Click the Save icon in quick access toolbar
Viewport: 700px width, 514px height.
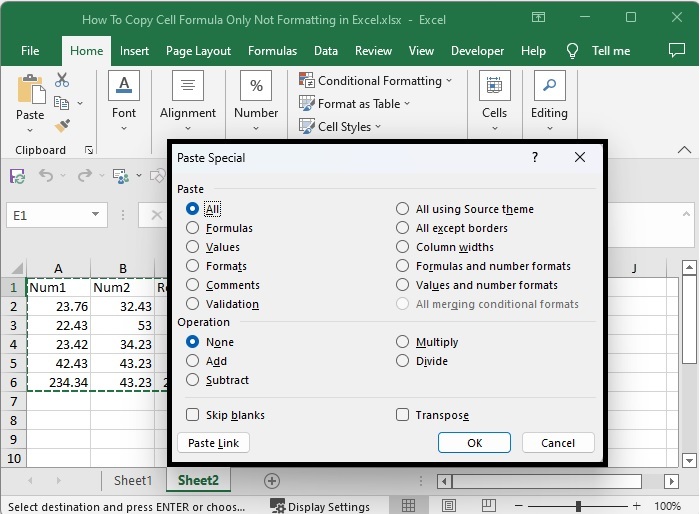tap(17, 176)
